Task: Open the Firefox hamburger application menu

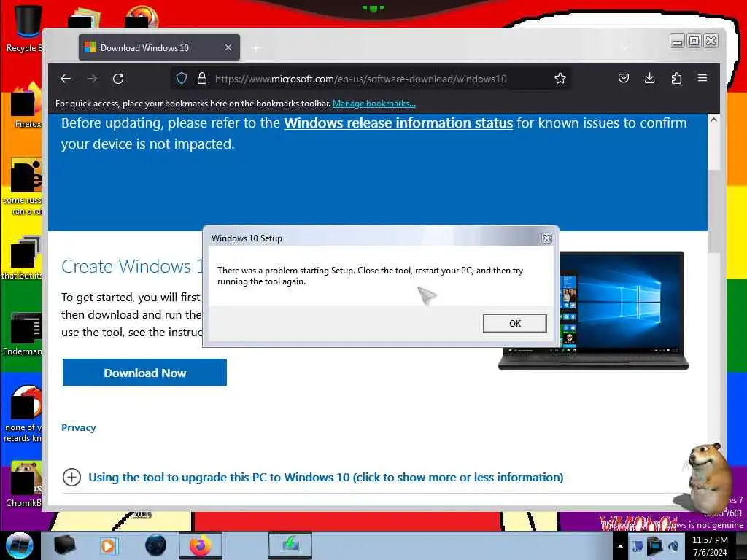Action: coord(703,79)
